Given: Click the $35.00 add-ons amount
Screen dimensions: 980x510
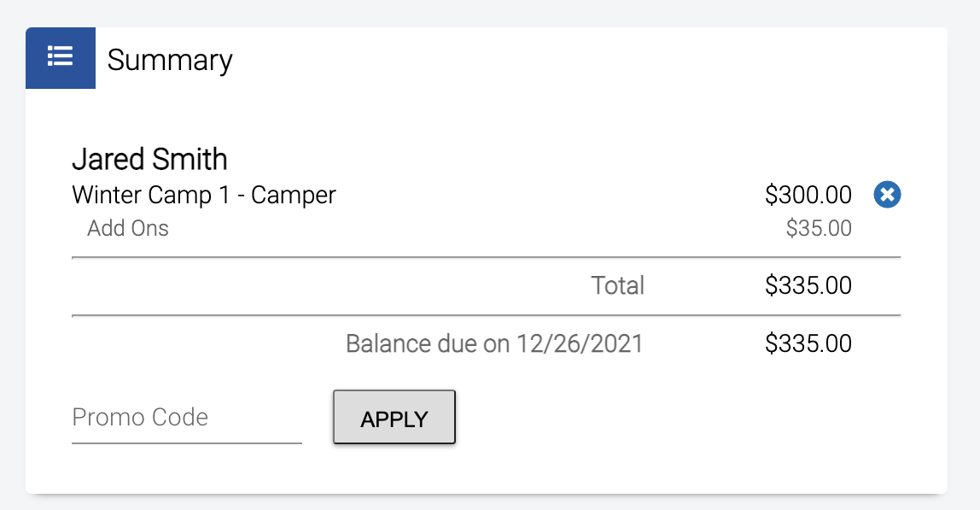Looking at the screenshot, I should [x=819, y=228].
